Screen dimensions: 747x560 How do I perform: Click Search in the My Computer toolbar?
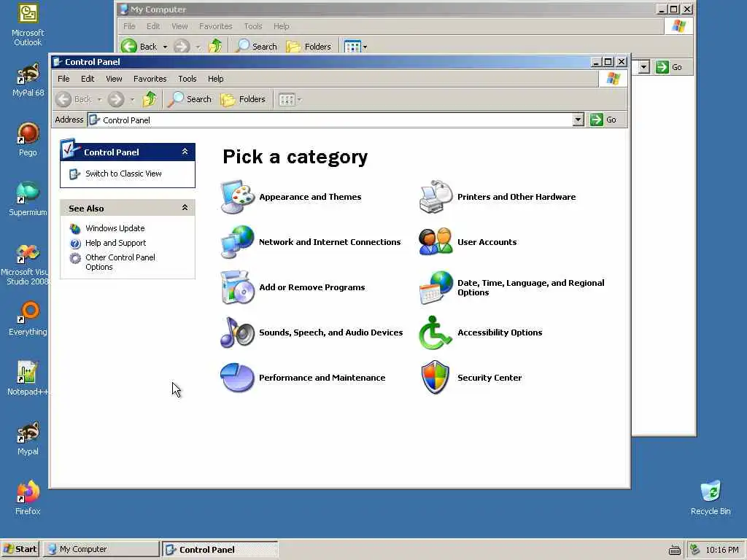(256, 46)
